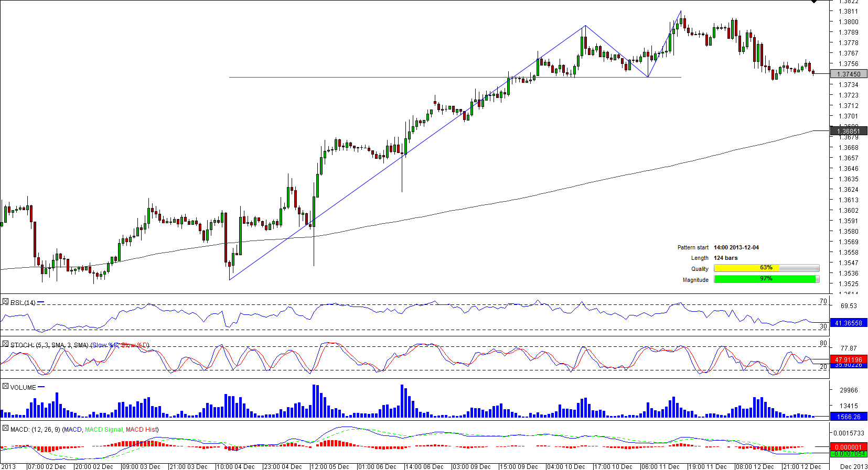The image size is (868, 470).
Task: Click the RSI value label 41.36558
Action: 849,323
